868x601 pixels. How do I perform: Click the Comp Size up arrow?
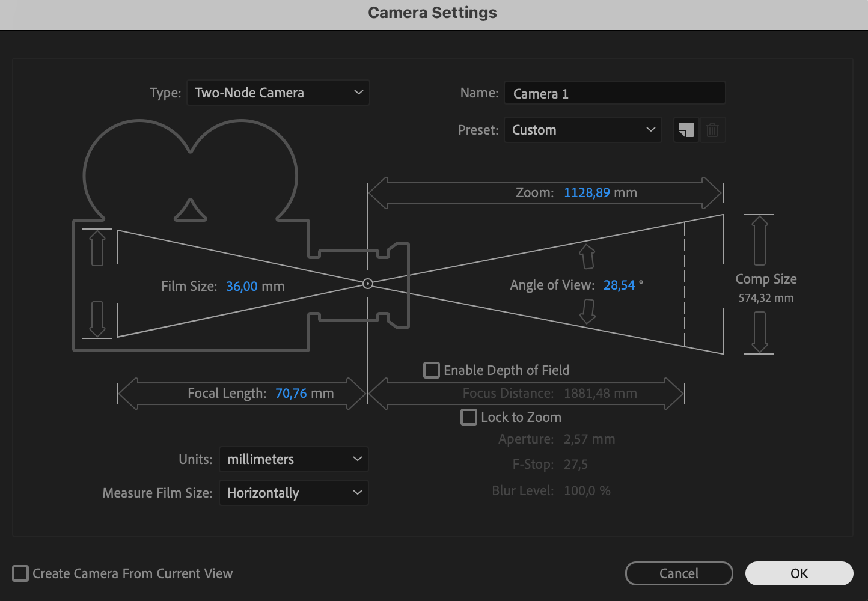coord(760,240)
